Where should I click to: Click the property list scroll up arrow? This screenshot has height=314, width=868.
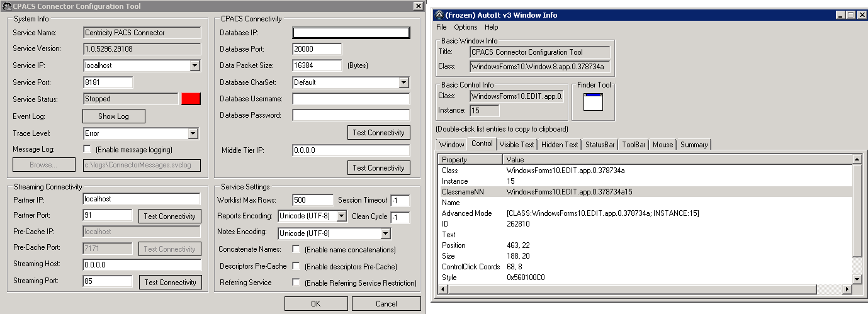point(857,160)
